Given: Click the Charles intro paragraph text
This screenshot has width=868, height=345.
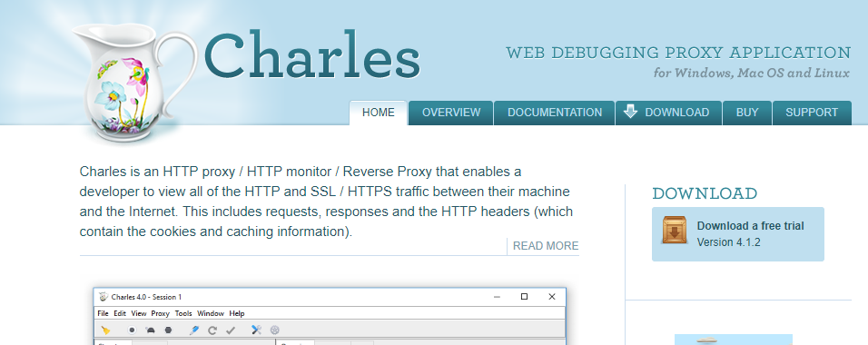Looking at the screenshot, I should point(326,202).
